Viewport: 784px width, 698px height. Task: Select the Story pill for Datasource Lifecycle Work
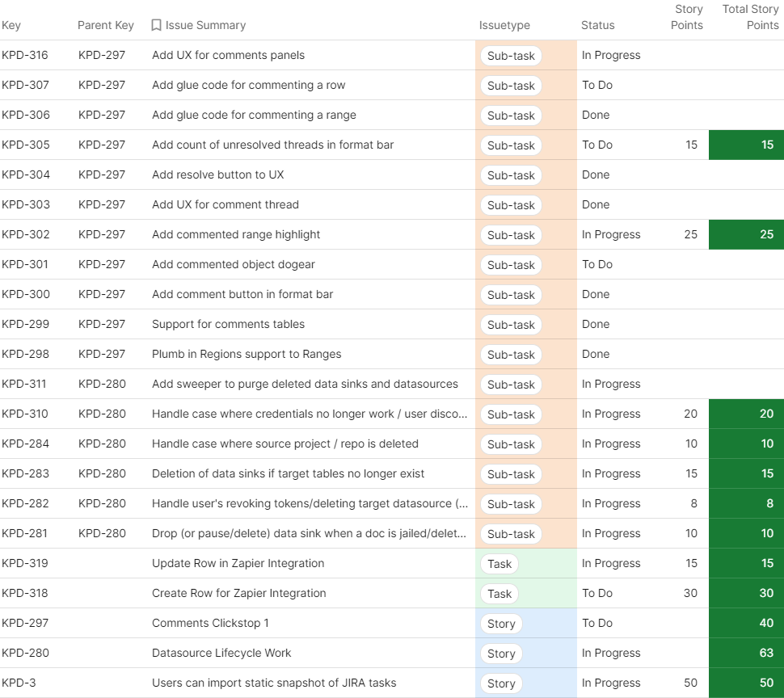click(501, 654)
